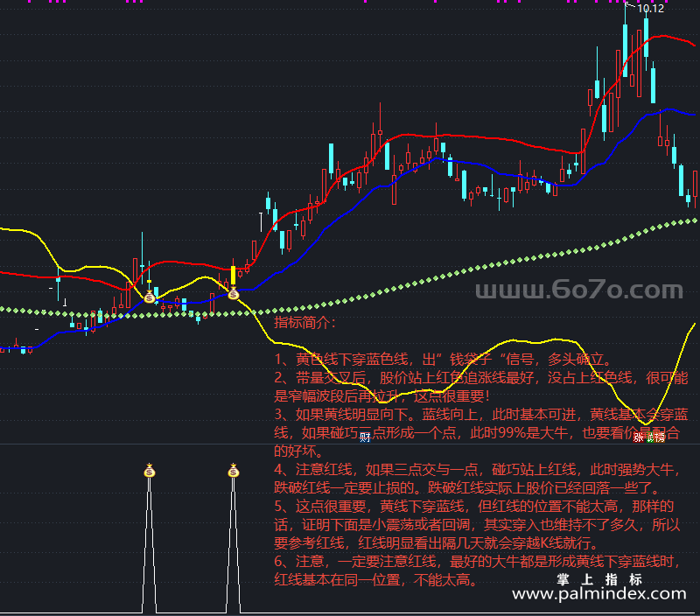700x616 pixels.
Task: Click the 掌上指标 label
Action: pos(599,579)
